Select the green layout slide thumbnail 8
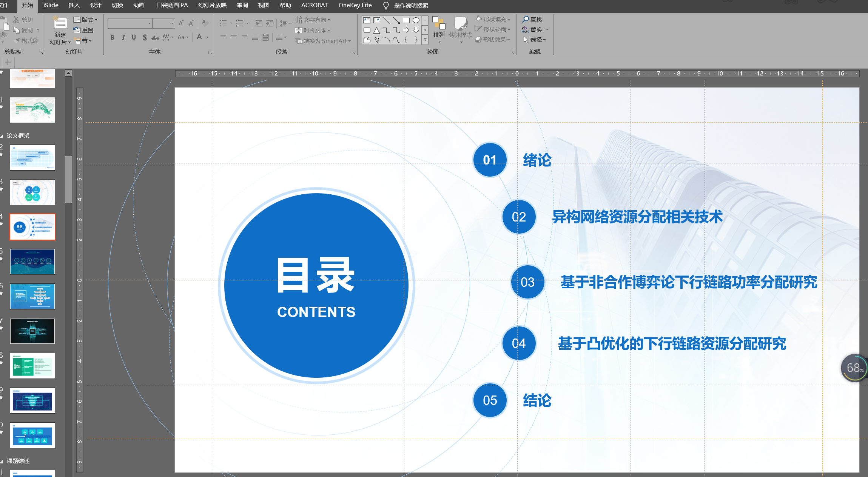 (x=32, y=366)
